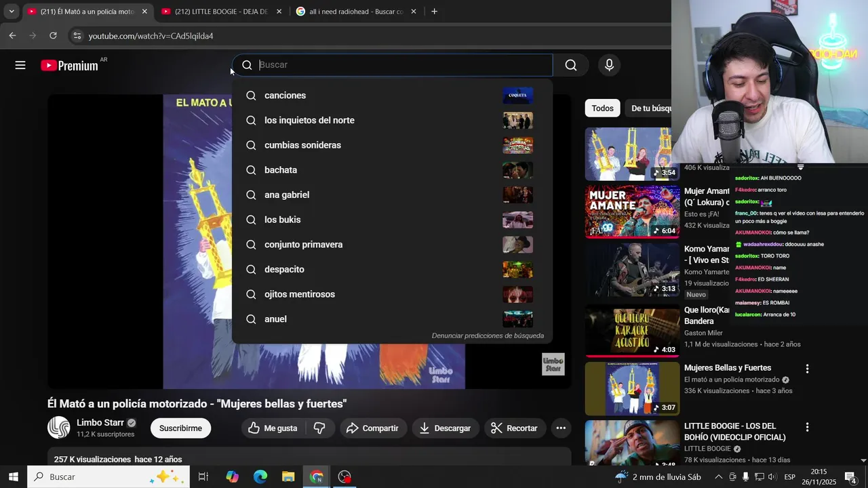Click the Chrome taskbar icon
The height and width of the screenshot is (488, 868).
coord(317,477)
